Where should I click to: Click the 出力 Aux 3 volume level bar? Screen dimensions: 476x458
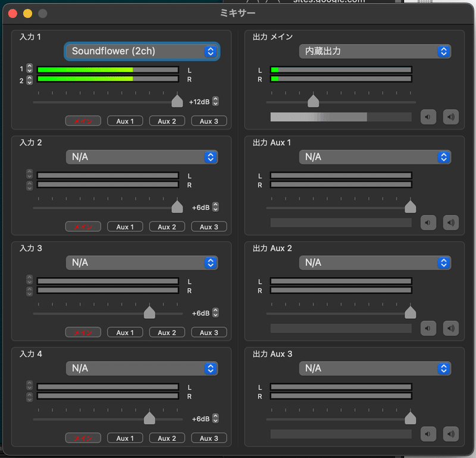341,434
